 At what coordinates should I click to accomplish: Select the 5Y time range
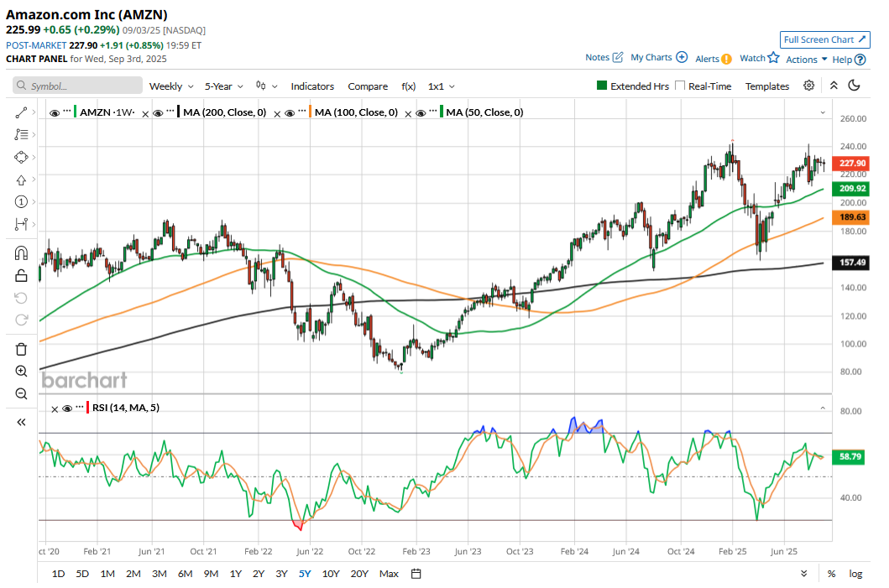305,574
